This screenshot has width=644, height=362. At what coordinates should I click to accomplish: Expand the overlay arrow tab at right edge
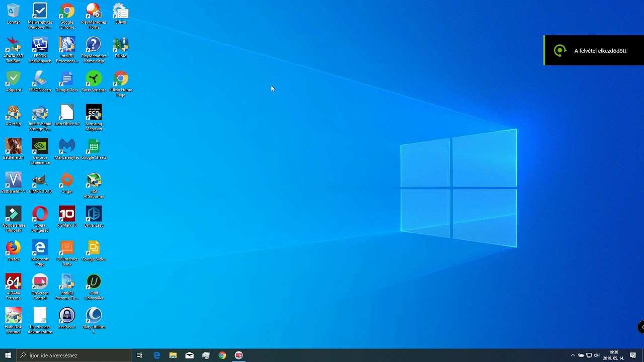pyautogui.click(x=641, y=327)
